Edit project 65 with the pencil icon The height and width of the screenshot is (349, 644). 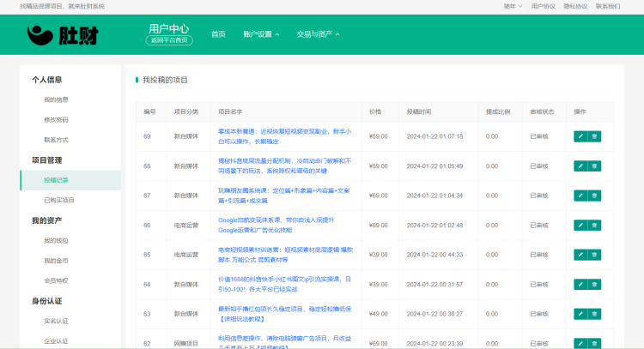(x=580, y=255)
